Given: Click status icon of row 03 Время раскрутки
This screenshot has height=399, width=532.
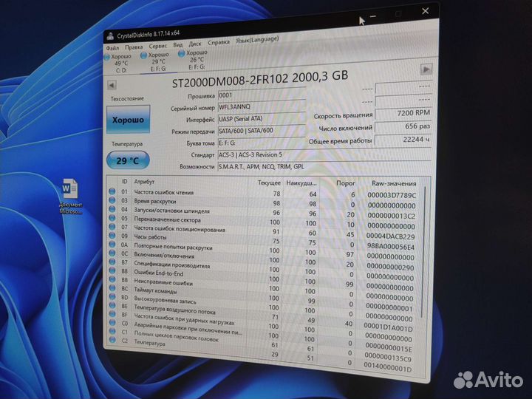Looking at the screenshot, I should (112, 200).
